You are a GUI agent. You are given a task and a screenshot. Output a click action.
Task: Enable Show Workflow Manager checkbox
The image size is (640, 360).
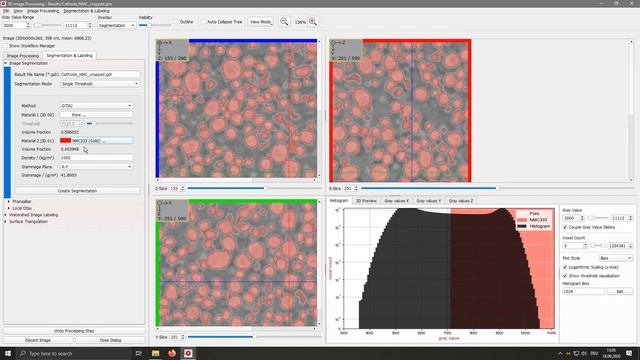(6, 46)
